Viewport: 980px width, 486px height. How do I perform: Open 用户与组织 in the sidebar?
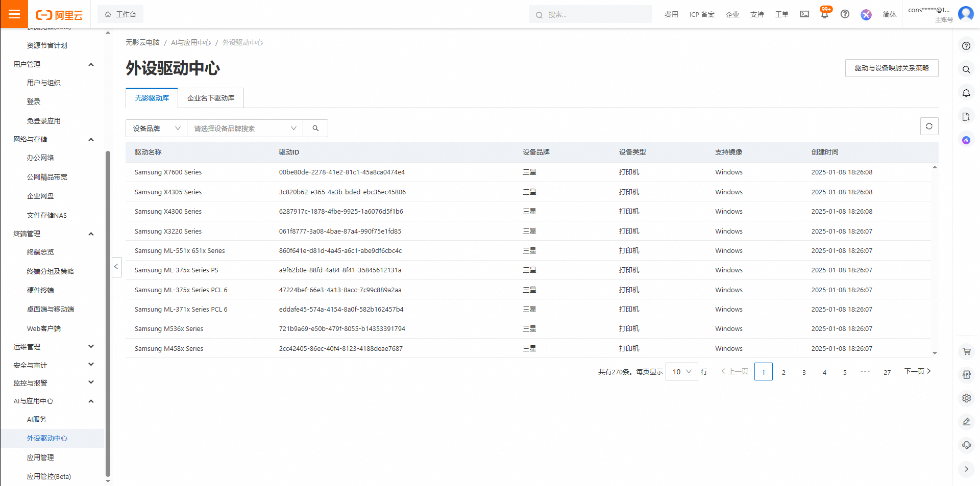[x=43, y=83]
